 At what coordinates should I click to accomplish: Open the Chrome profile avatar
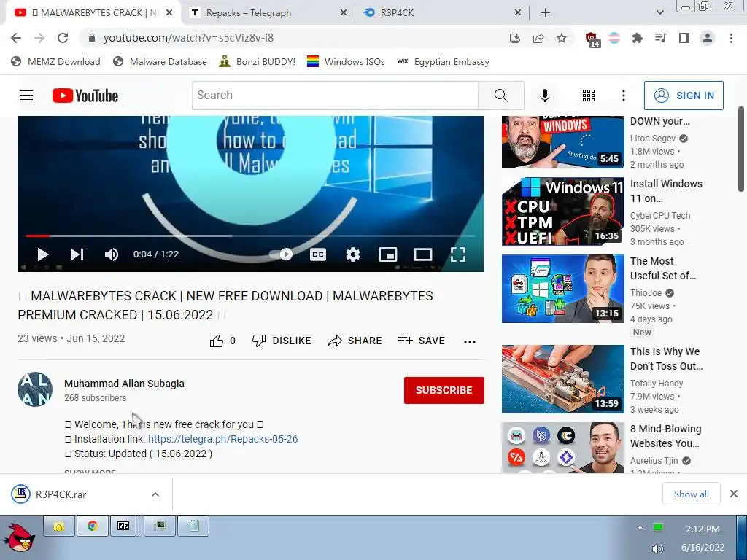708,38
